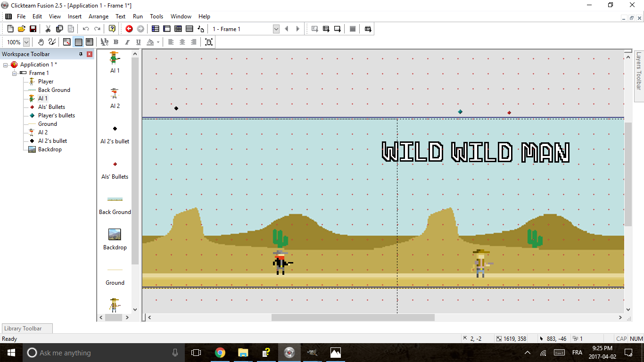Screen dimensions: 644x362
Task: Open the Event list editor icon
Action: (x=190, y=29)
